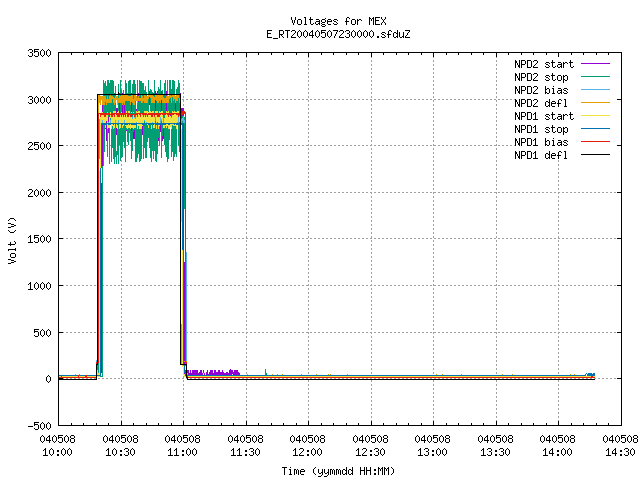Click the 14:00 time axis label
The height and width of the screenshot is (480, 640).
[557, 452]
